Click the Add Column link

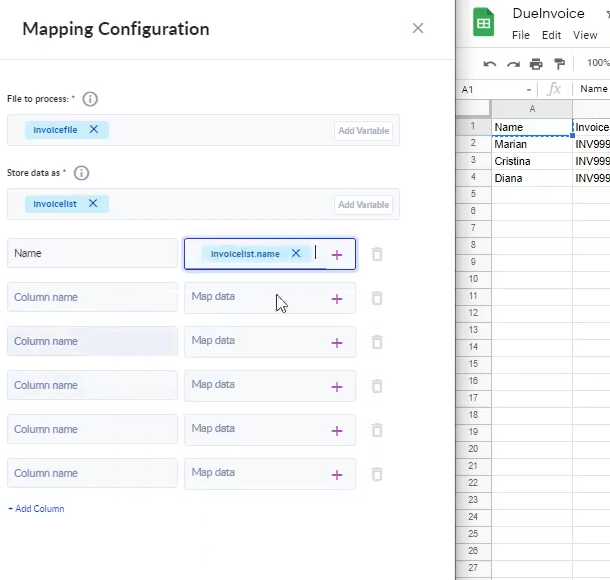click(36, 508)
